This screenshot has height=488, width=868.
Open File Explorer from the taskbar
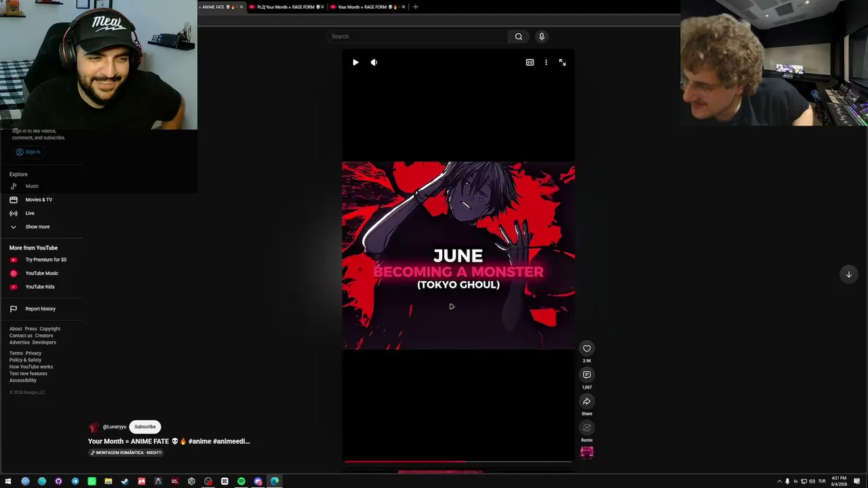(108, 481)
